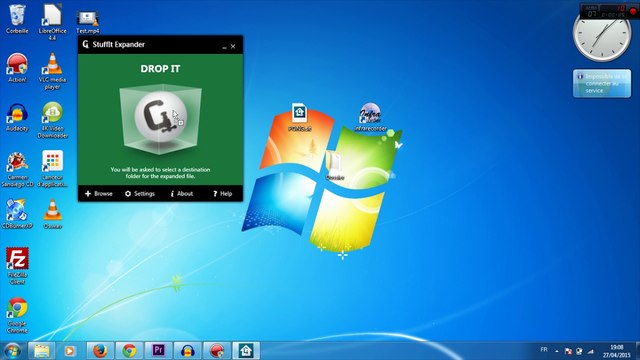Click the FR language indicator in the tray
Screen dimensions: 640x360
[544, 350]
